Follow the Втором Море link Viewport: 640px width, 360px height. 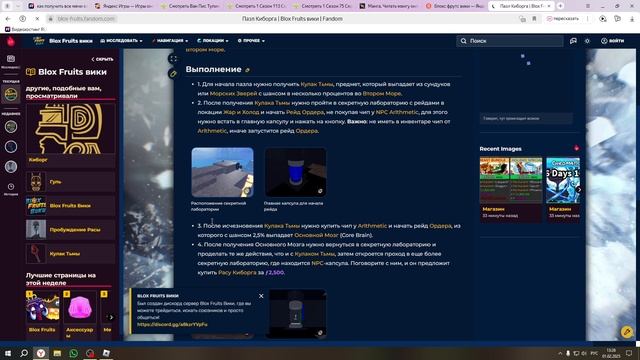point(382,93)
